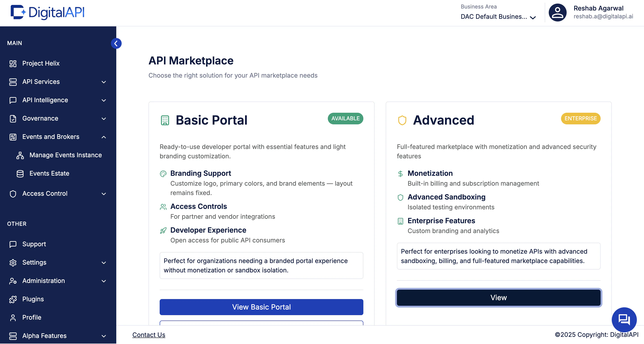Click the API Intelligence chat icon
This screenshot has height=344, width=644.
[13, 100]
